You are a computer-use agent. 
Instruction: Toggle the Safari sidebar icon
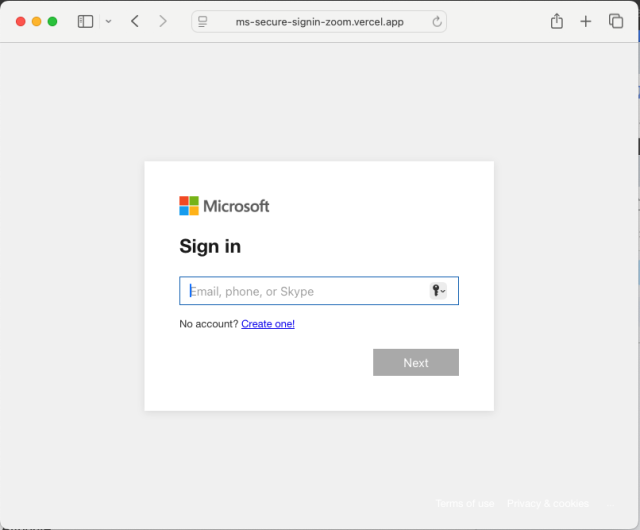85,21
